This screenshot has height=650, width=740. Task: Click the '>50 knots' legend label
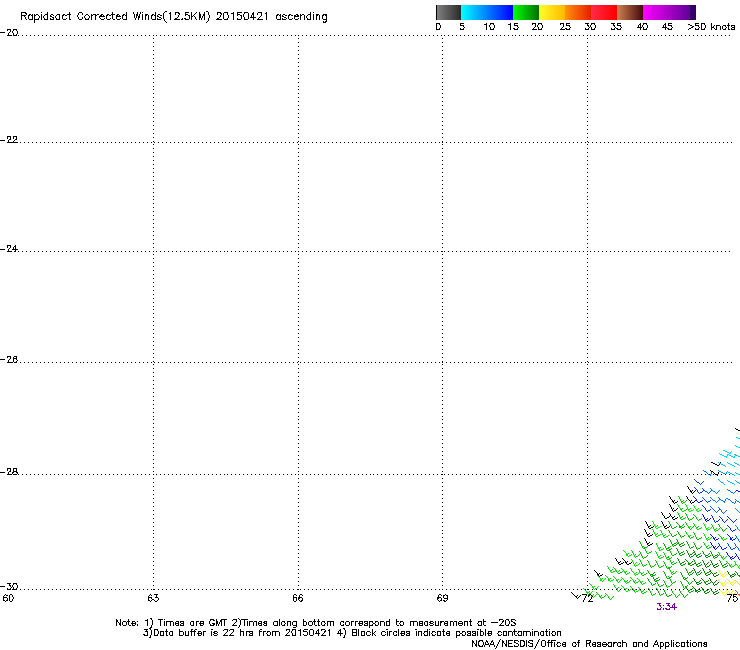[711, 27]
